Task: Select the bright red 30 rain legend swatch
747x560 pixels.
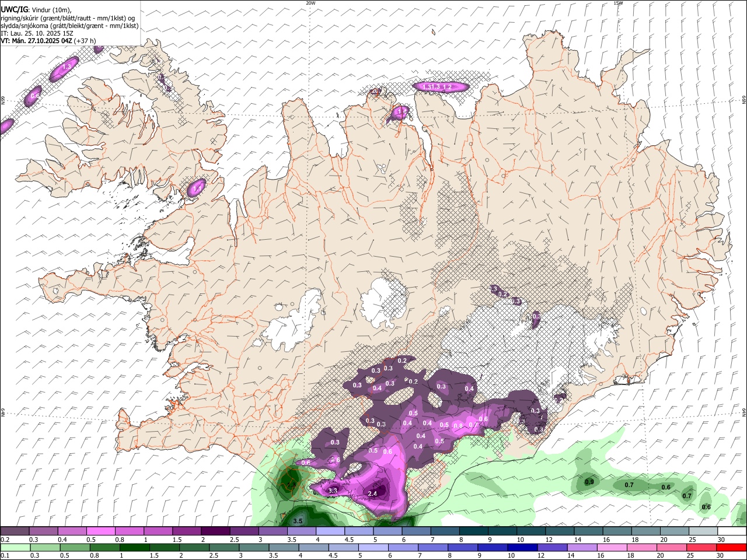Action: pyautogui.click(x=732, y=547)
